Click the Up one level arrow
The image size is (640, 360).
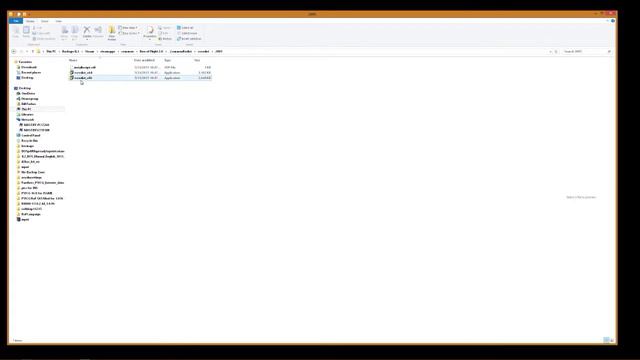[x=33, y=51]
